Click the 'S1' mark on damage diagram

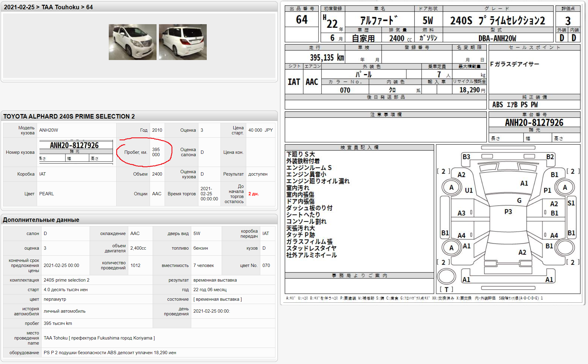[571, 203]
